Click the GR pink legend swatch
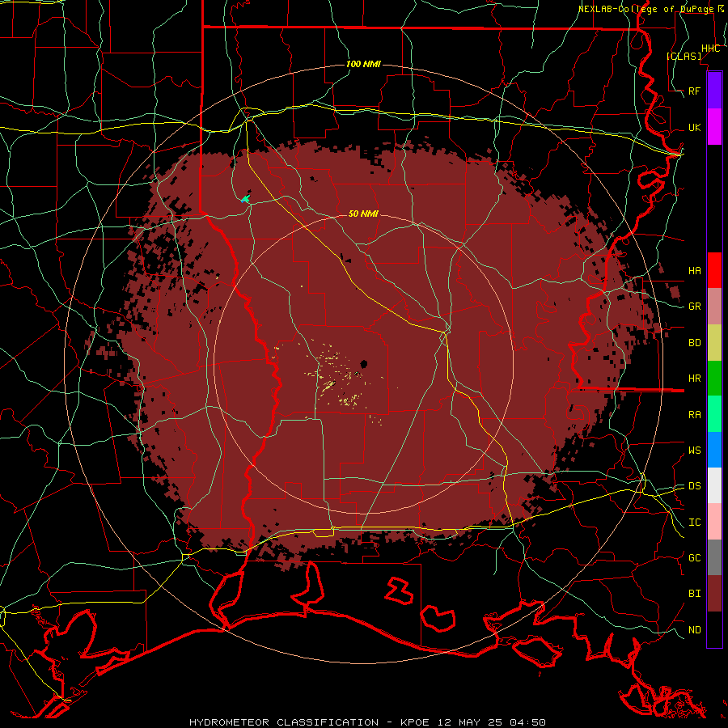The height and width of the screenshot is (728, 728). point(714,306)
